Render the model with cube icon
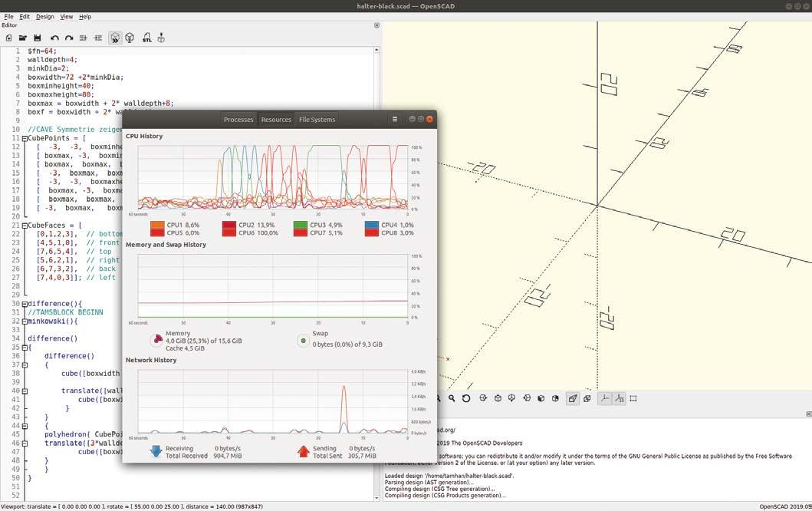Screen dimensions: 812x511 [x=130, y=38]
